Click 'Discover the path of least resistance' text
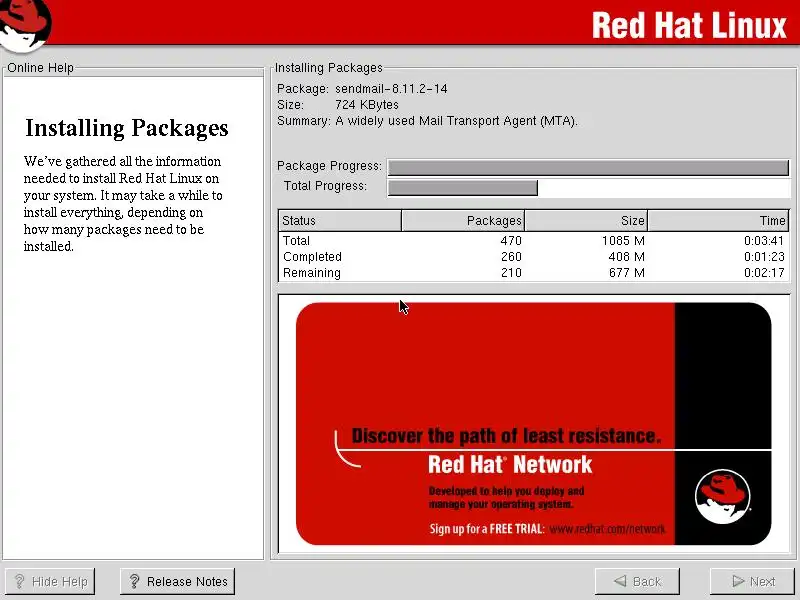The width and height of the screenshot is (800, 600). tap(506, 436)
